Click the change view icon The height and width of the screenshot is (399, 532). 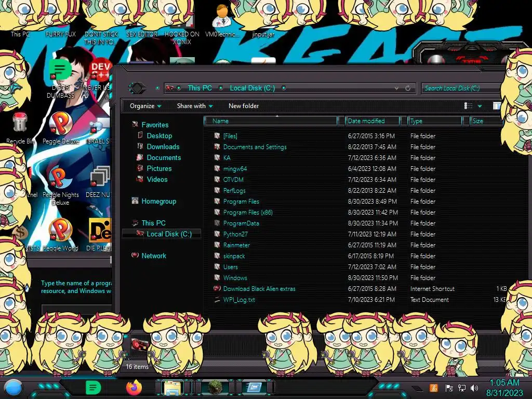468,106
